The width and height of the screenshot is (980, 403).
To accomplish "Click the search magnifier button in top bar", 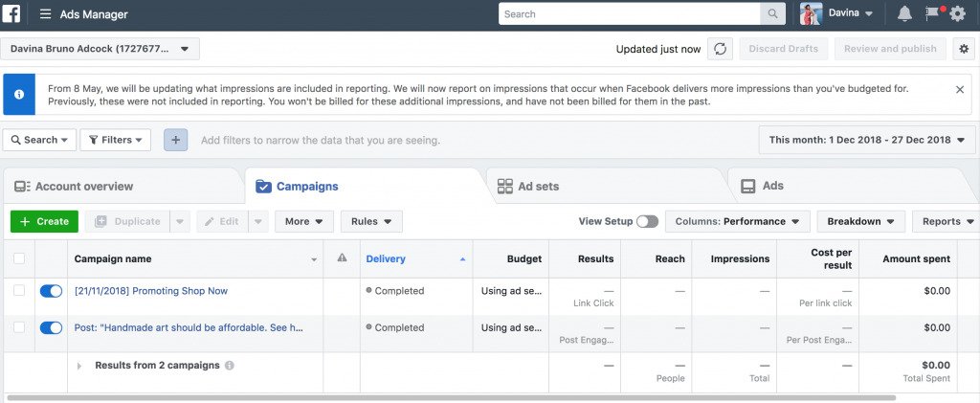I will [x=772, y=13].
